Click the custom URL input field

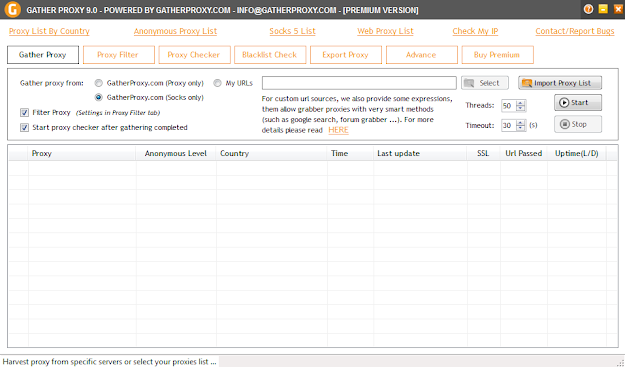(359, 83)
